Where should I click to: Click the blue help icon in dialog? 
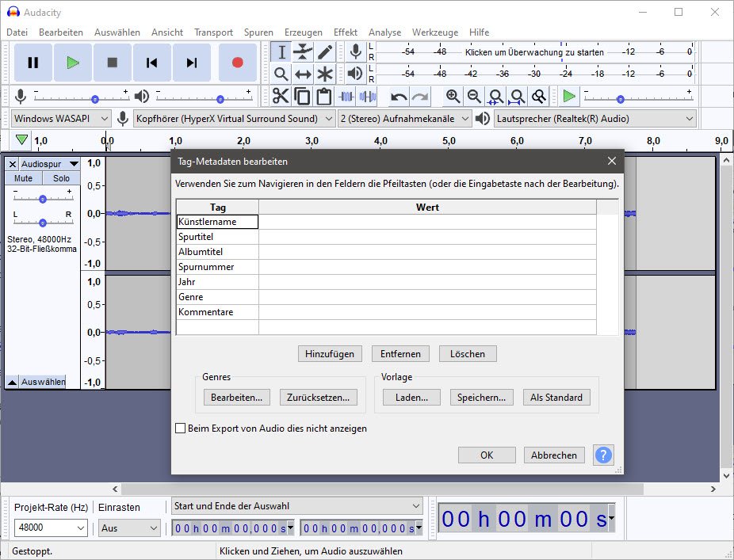603,455
